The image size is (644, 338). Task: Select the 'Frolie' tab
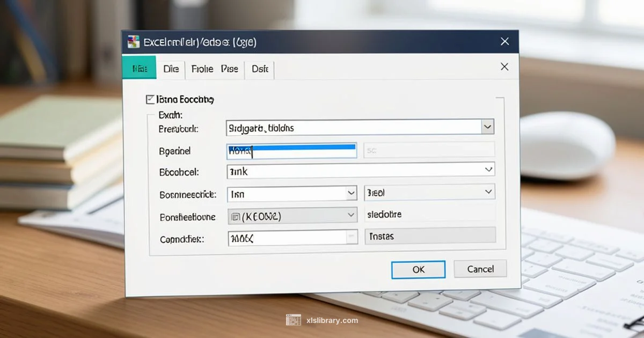[203, 69]
